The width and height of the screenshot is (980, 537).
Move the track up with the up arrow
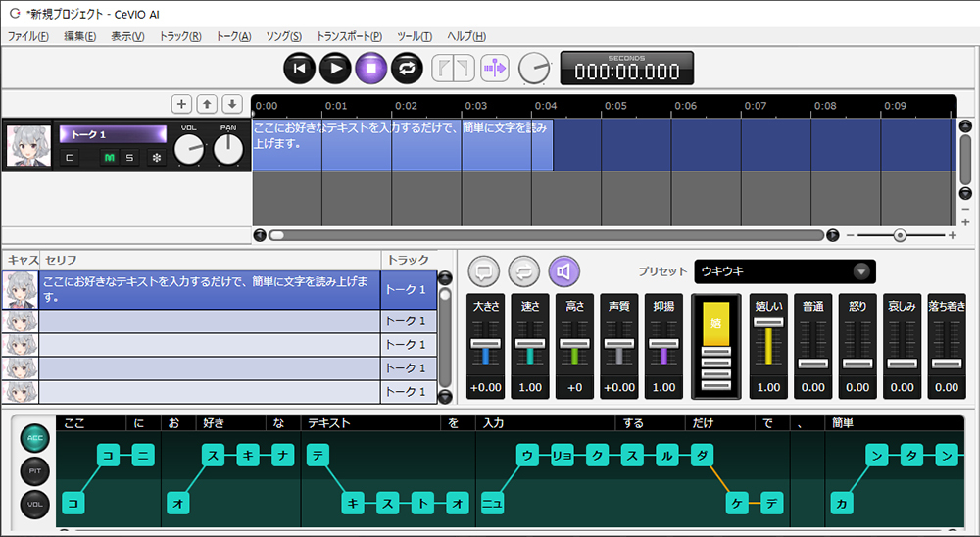coord(207,104)
